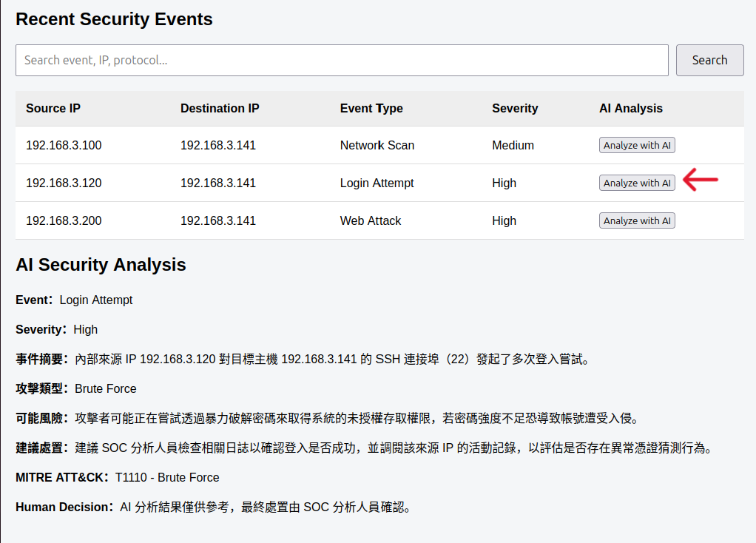Click the Source IP column header
The image size is (756, 543).
click(x=53, y=108)
